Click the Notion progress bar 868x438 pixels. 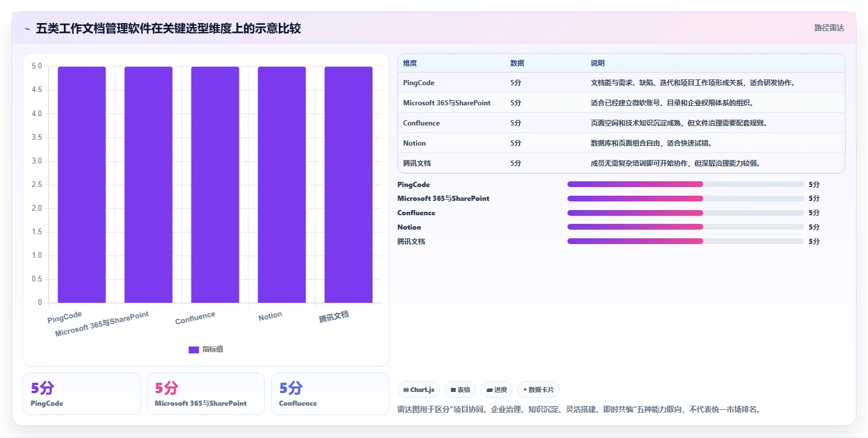[685, 227]
